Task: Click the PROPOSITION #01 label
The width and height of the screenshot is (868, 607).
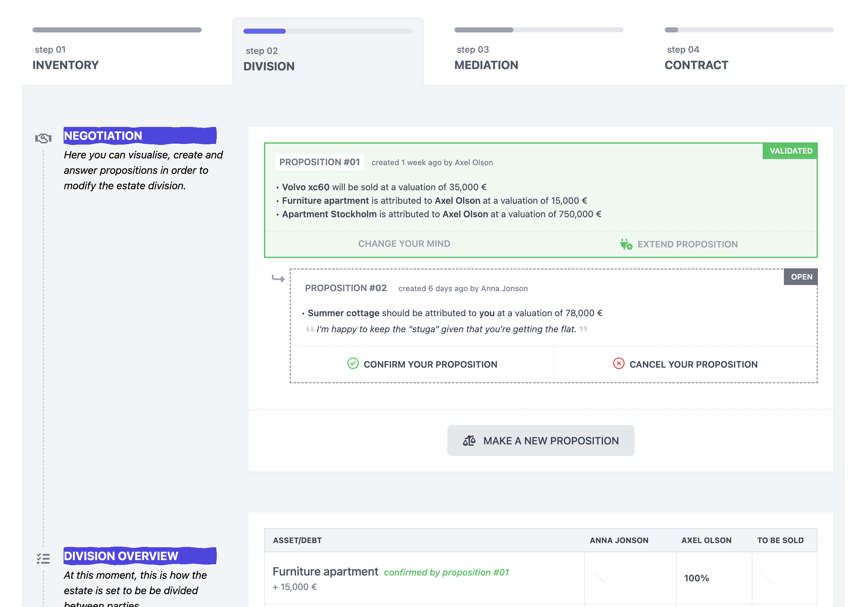Action: coord(320,162)
